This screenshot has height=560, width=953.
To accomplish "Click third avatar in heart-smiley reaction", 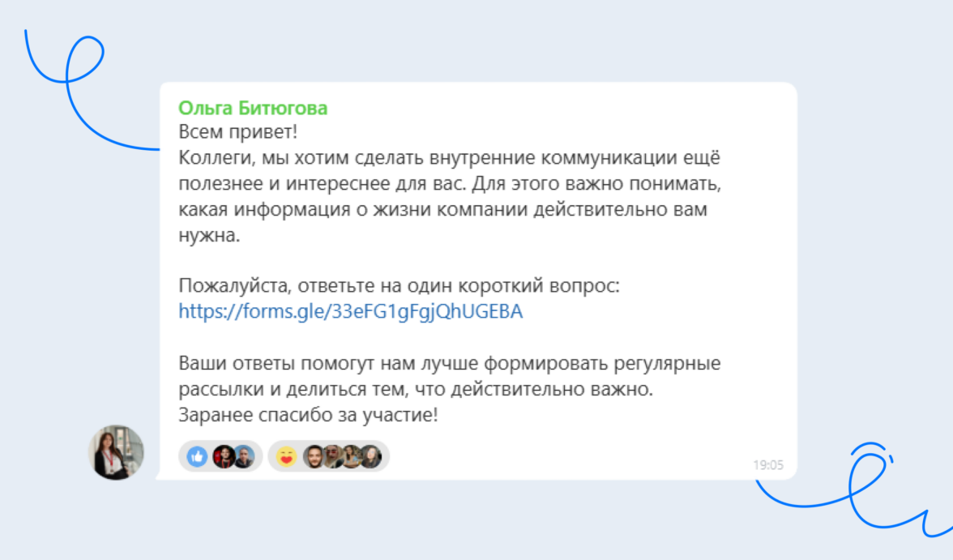I will [x=352, y=457].
